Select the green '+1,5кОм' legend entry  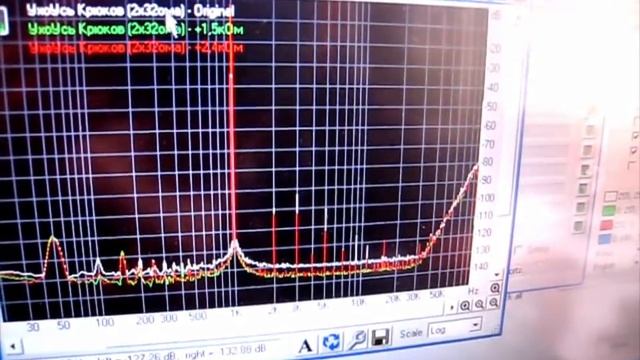pyautogui.click(x=136, y=29)
